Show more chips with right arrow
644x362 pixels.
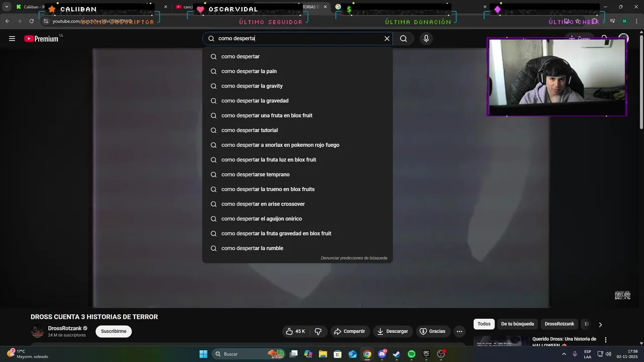[x=600, y=325]
